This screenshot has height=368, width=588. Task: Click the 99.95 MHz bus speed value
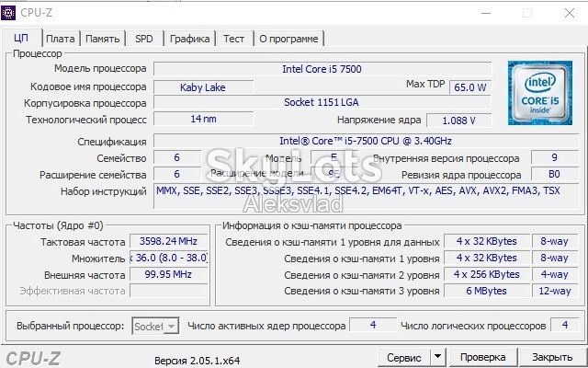coord(168,274)
